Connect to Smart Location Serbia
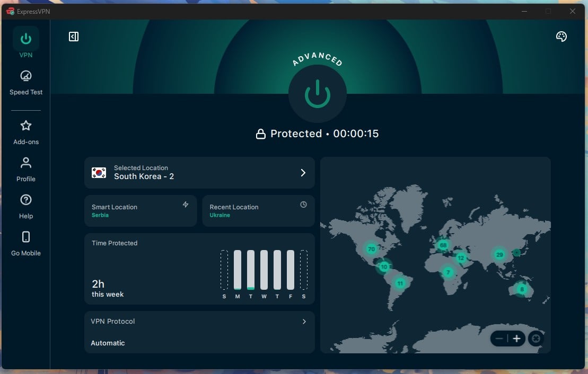This screenshot has height=374, width=588. pyautogui.click(x=141, y=211)
